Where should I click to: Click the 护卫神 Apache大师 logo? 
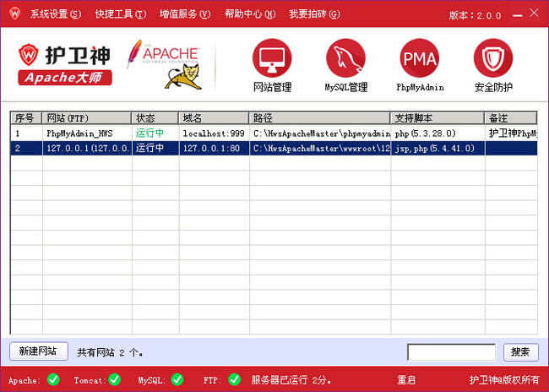pyautogui.click(x=65, y=65)
